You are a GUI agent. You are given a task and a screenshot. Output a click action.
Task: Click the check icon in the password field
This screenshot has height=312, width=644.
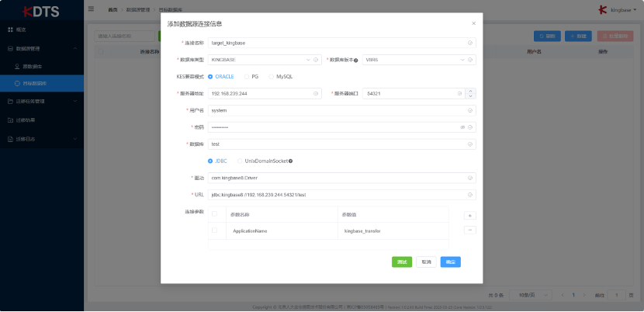tap(470, 127)
